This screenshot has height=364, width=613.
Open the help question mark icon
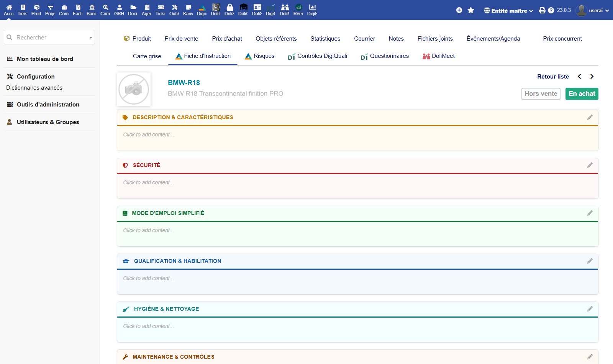pyautogui.click(x=551, y=10)
